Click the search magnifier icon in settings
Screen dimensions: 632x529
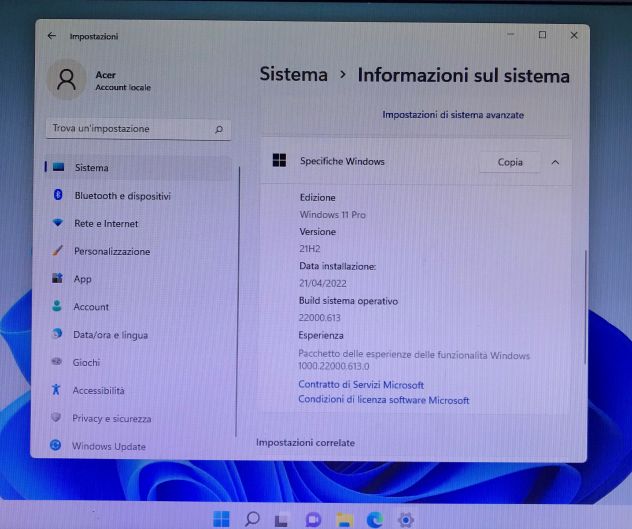(219, 129)
